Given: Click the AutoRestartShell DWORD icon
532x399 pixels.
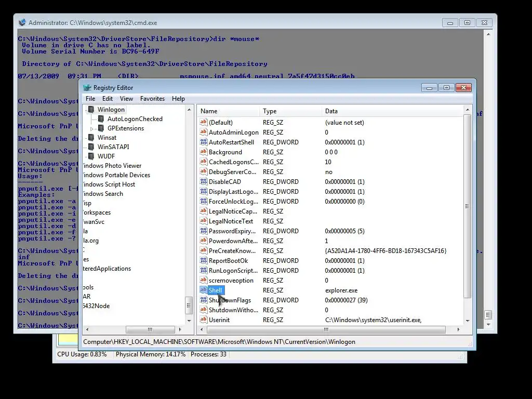Looking at the screenshot, I should coord(203,142).
